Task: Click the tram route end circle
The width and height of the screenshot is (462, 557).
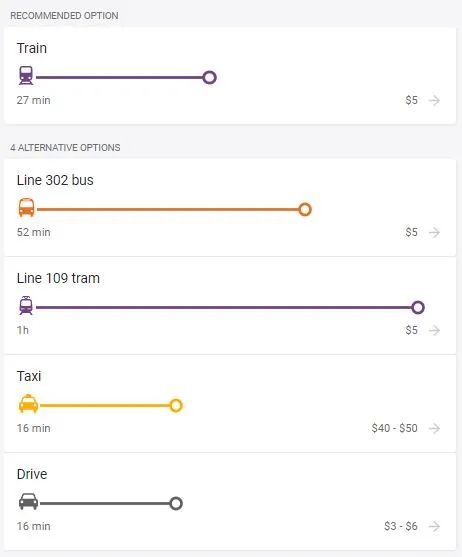Action: (x=418, y=307)
